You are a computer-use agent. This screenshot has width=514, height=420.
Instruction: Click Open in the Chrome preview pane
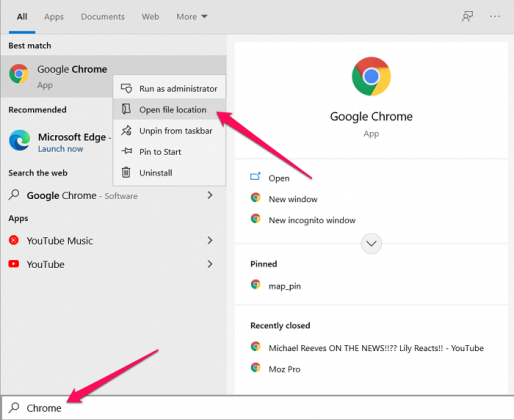click(279, 178)
